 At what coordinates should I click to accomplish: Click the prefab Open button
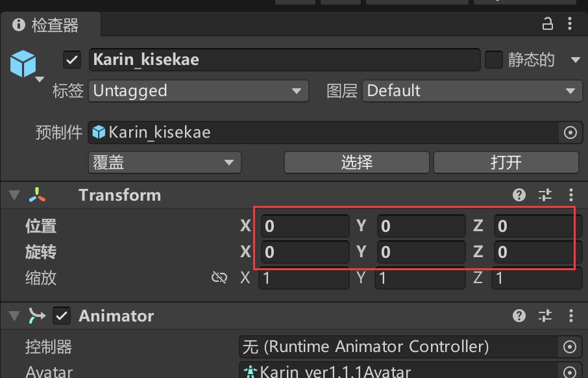pyautogui.click(x=506, y=162)
